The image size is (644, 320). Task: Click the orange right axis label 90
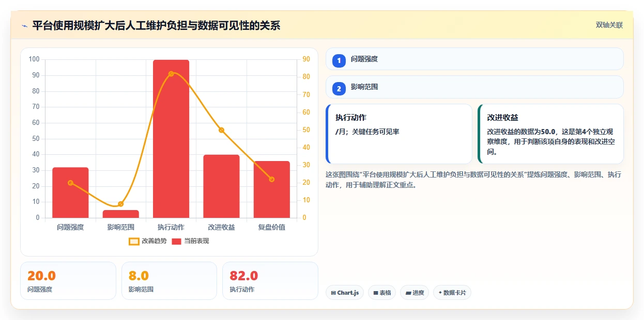coord(306,59)
